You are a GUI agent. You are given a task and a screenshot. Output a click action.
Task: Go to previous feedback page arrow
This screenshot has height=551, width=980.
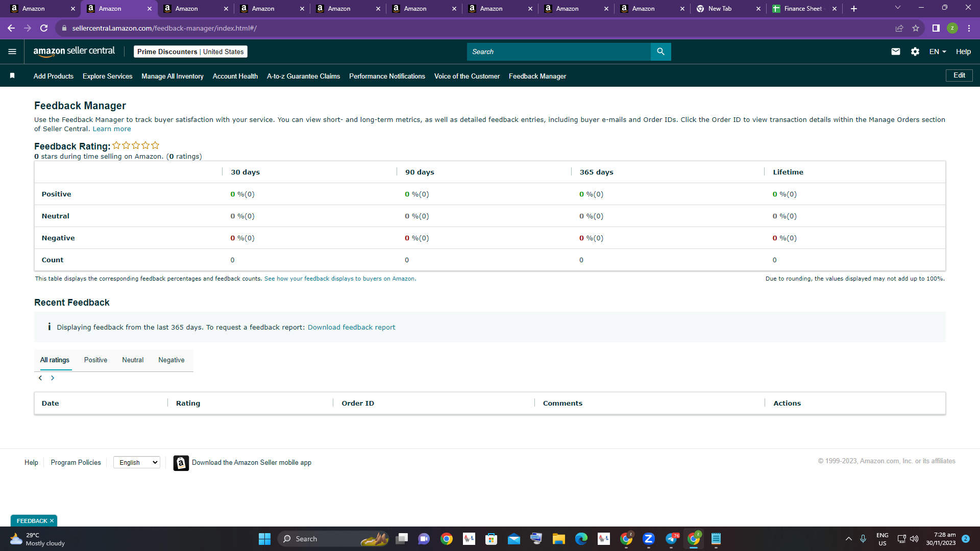pos(40,378)
